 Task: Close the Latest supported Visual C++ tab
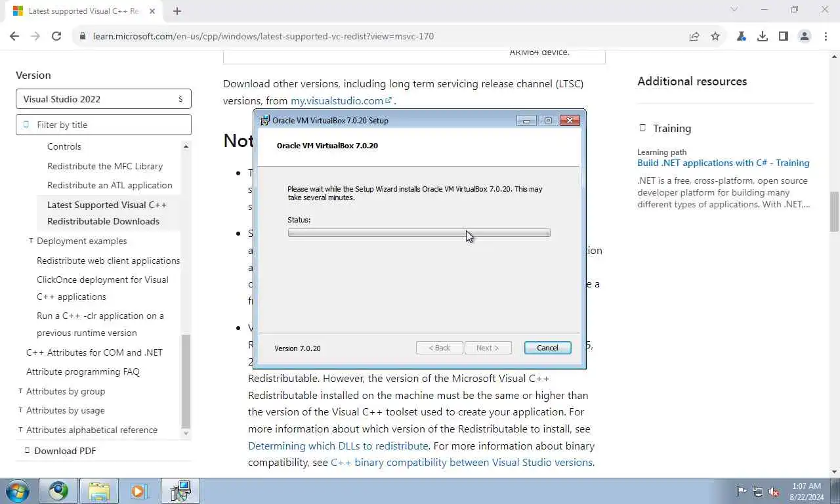point(152,10)
